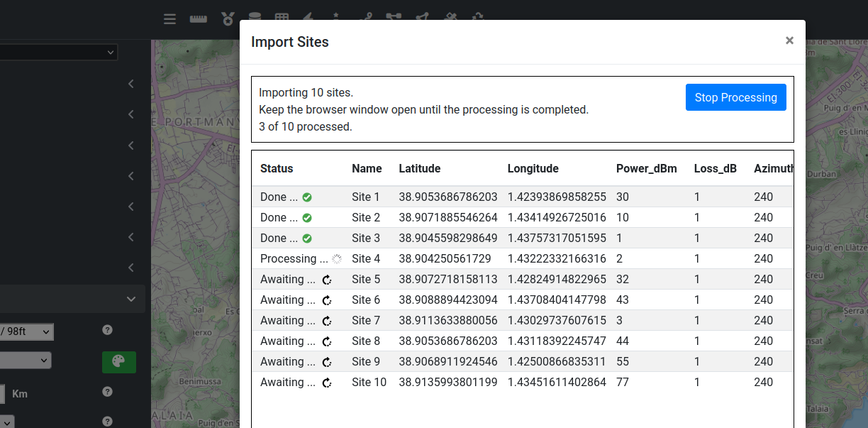The width and height of the screenshot is (868, 428).
Task: Click the awaiting icon for Site 5
Action: pyautogui.click(x=327, y=280)
